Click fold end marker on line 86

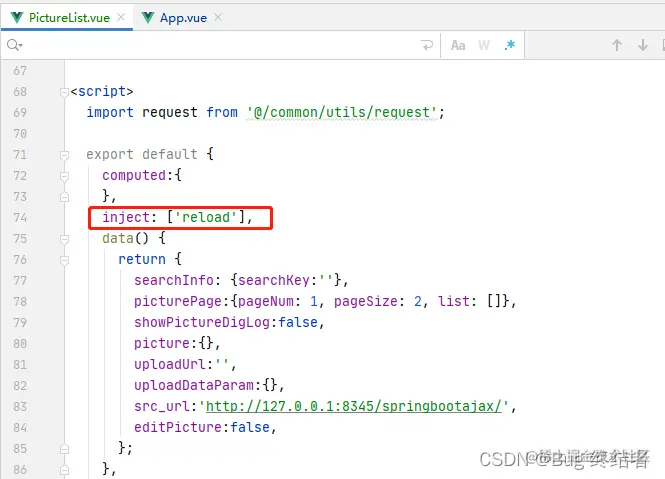(x=64, y=470)
